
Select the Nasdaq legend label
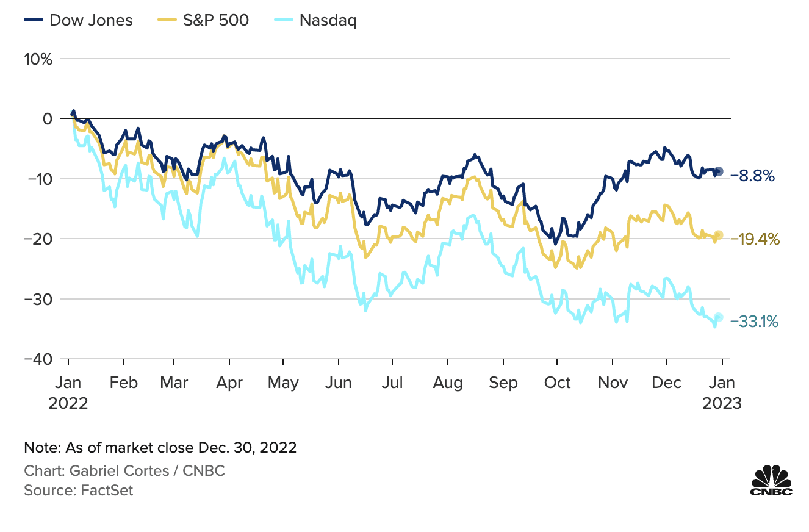(x=328, y=20)
